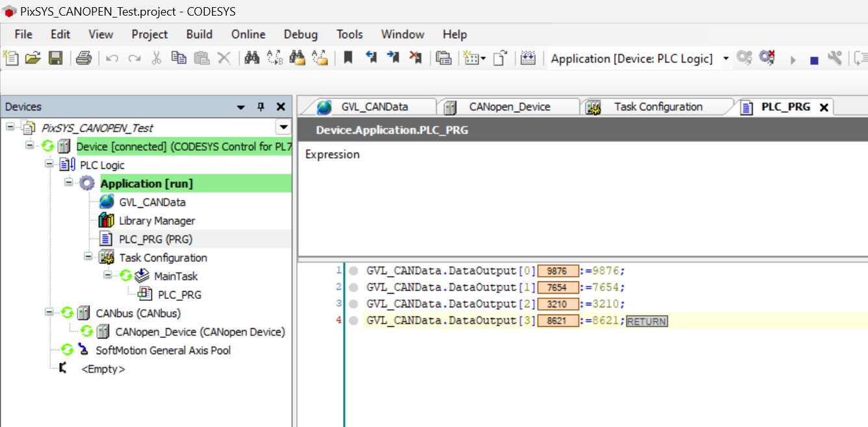Click the Paste clipboard icon
This screenshot has height=427, width=868.
[202, 58]
